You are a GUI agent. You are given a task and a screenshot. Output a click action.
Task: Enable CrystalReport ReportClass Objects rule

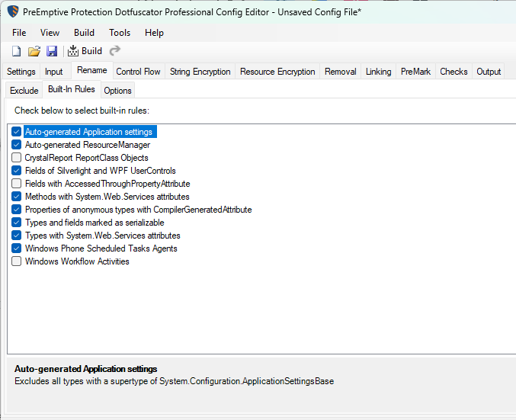click(17, 158)
